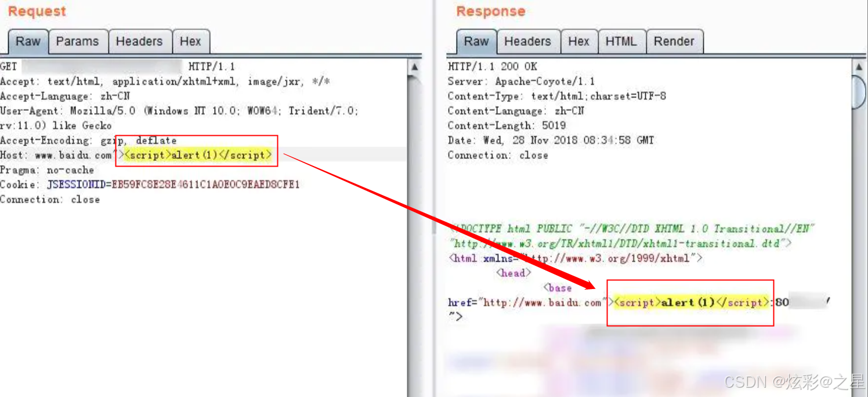Click the Request panel title
Viewport: 868px width, 397px height.
point(37,11)
